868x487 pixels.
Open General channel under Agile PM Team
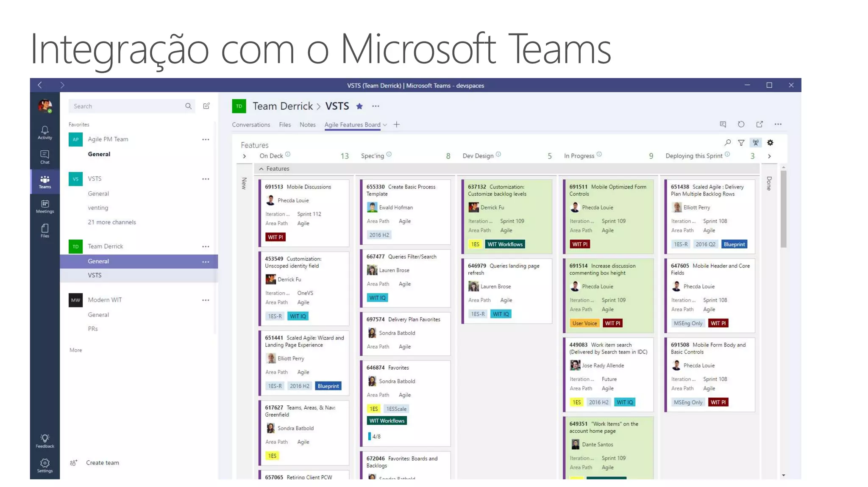pos(99,154)
